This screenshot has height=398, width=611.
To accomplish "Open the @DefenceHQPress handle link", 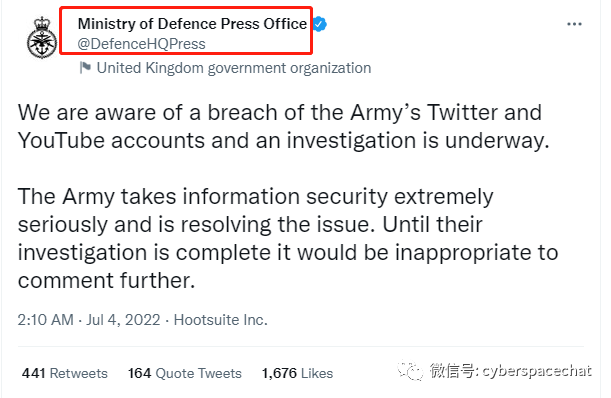I will coord(141,44).
